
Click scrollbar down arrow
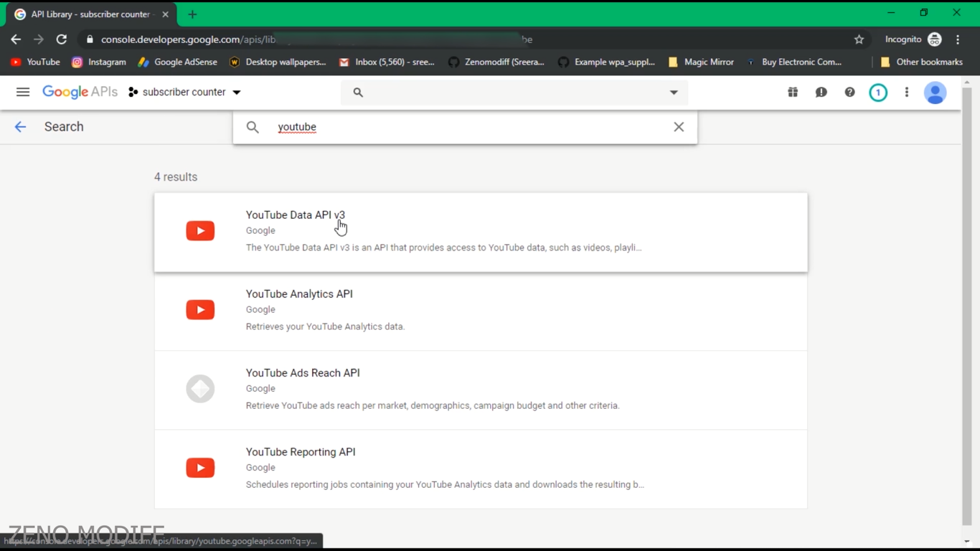point(967,542)
